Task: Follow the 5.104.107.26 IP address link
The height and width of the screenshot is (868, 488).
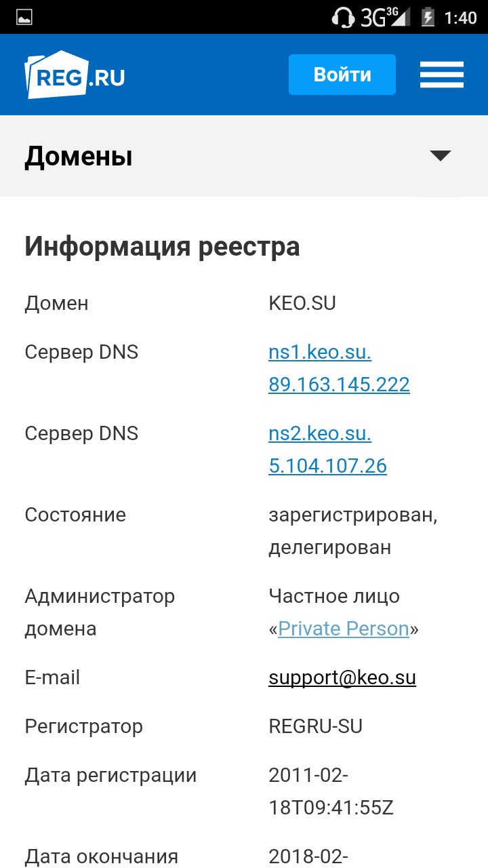Action: pos(327,467)
